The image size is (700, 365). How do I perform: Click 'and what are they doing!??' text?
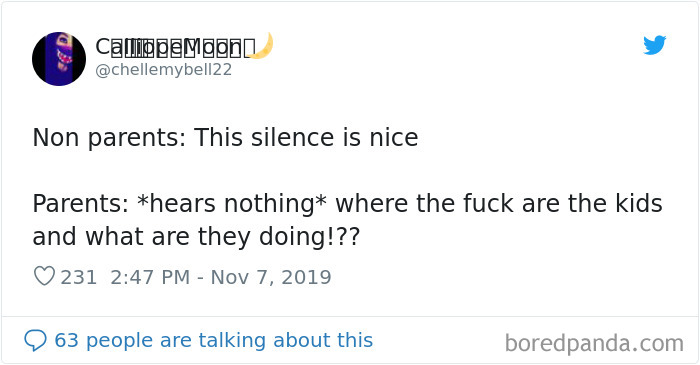[x=196, y=236]
